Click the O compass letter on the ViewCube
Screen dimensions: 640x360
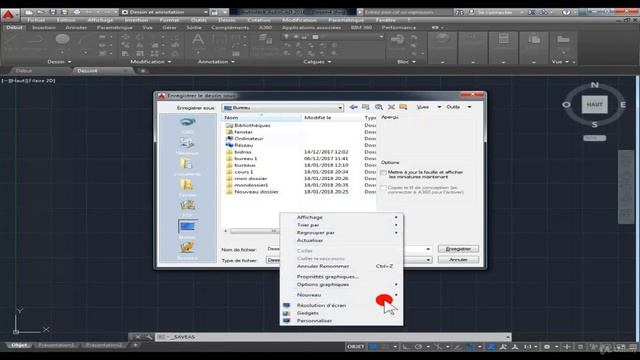pos(566,104)
